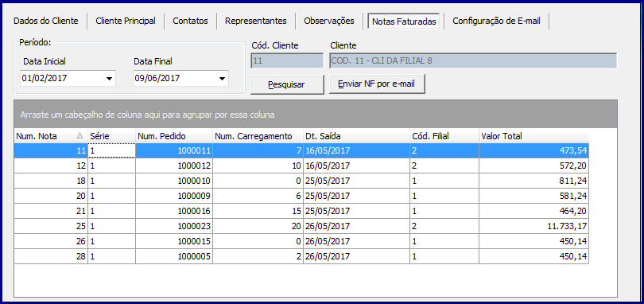Select invoice row with Num. Nota 18
The width and height of the screenshot is (644, 304).
(301, 181)
